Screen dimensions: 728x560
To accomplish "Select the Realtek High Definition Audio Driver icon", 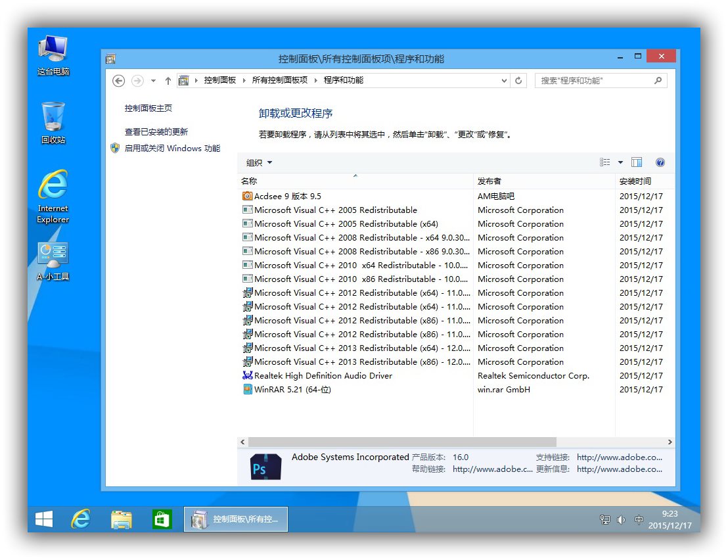I will point(248,375).
